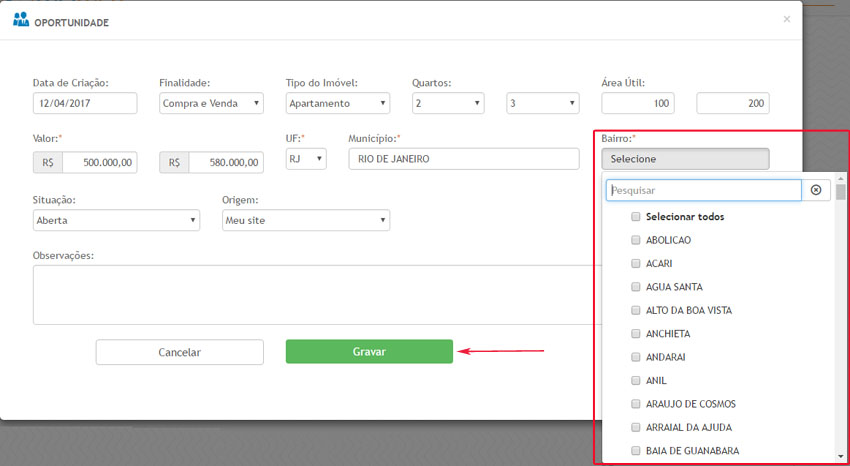Open the Bairro Selecione dropdown

click(685, 159)
